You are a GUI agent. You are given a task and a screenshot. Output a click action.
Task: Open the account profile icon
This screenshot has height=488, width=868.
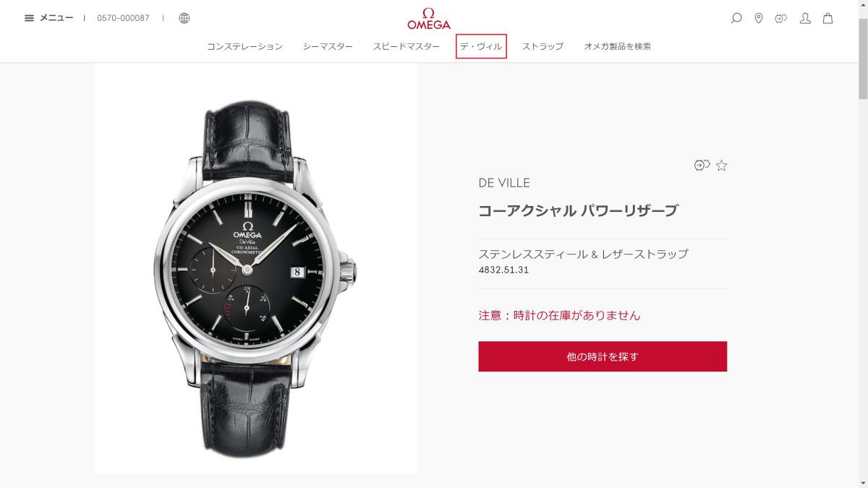point(805,18)
